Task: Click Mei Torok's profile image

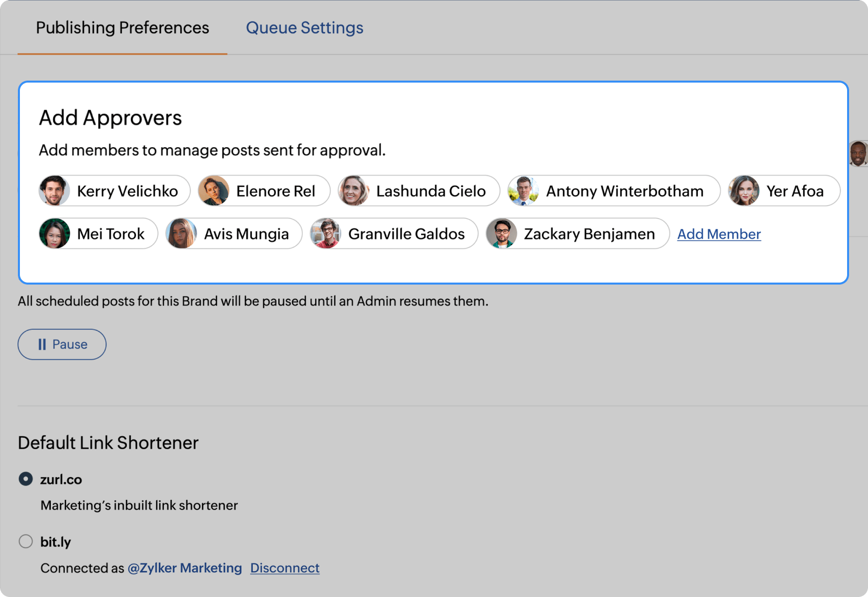Action: coord(55,233)
